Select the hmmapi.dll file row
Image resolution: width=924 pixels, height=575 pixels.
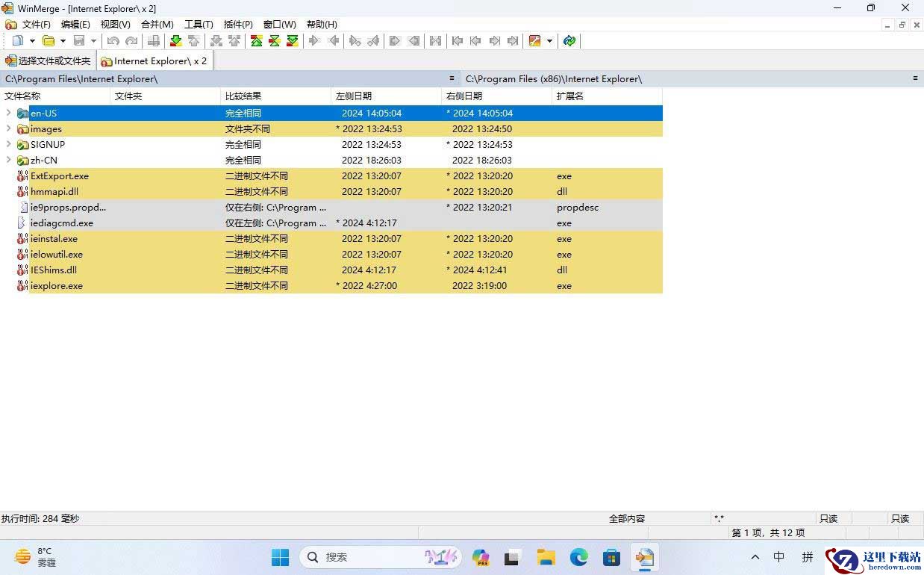tap(331, 192)
